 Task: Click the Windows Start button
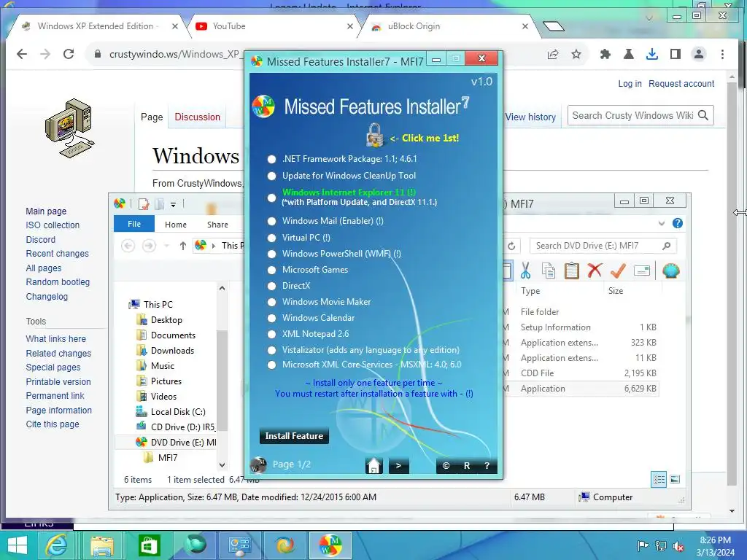(x=18, y=545)
